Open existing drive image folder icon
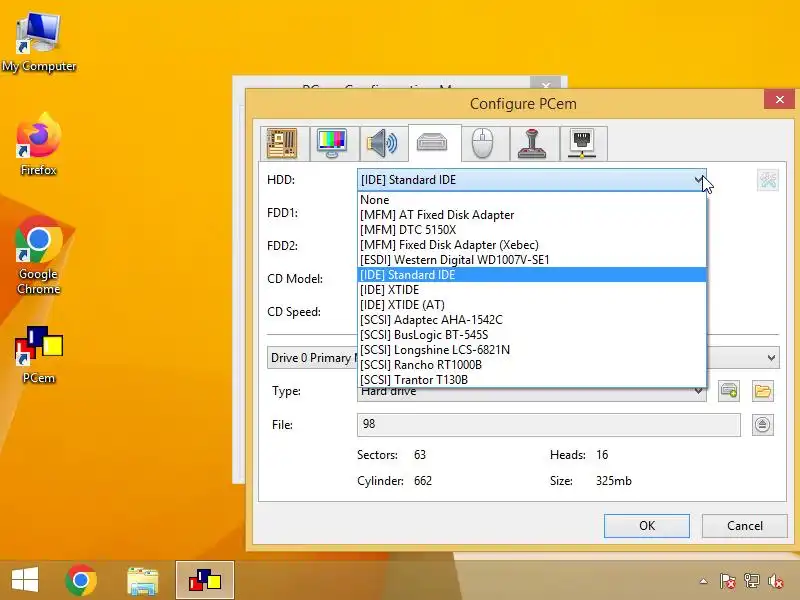 (763, 391)
